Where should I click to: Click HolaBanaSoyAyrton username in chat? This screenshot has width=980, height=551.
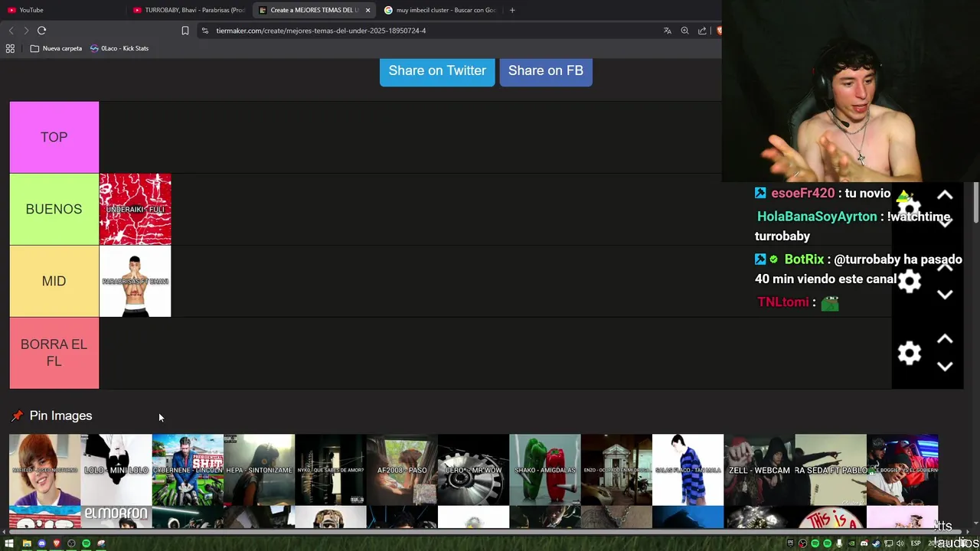(x=817, y=217)
